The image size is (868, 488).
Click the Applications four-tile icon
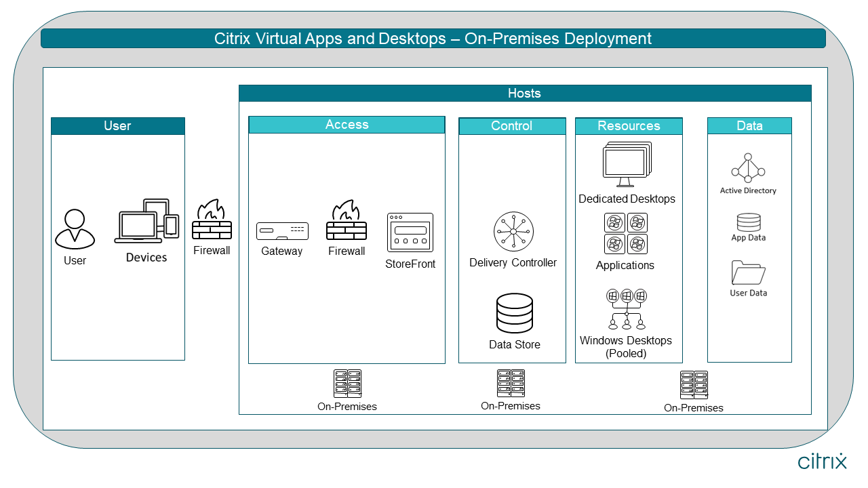coord(625,233)
